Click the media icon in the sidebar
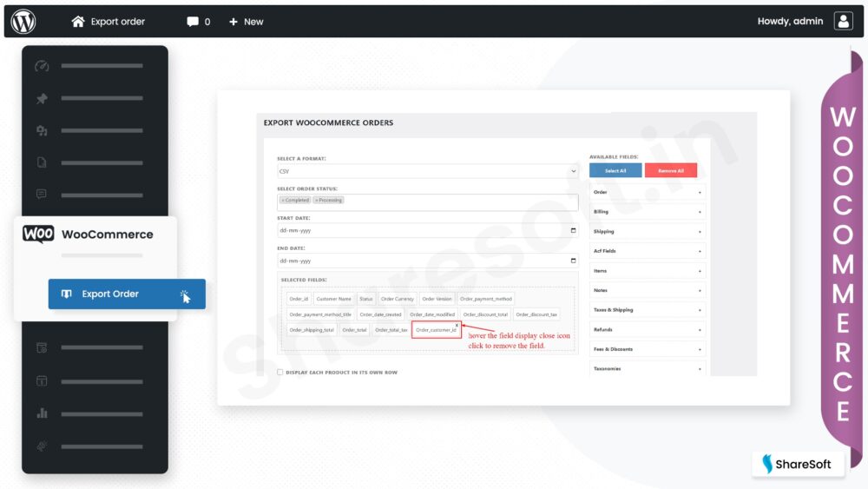This screenshot has width=868, height=489. (42, 130)
